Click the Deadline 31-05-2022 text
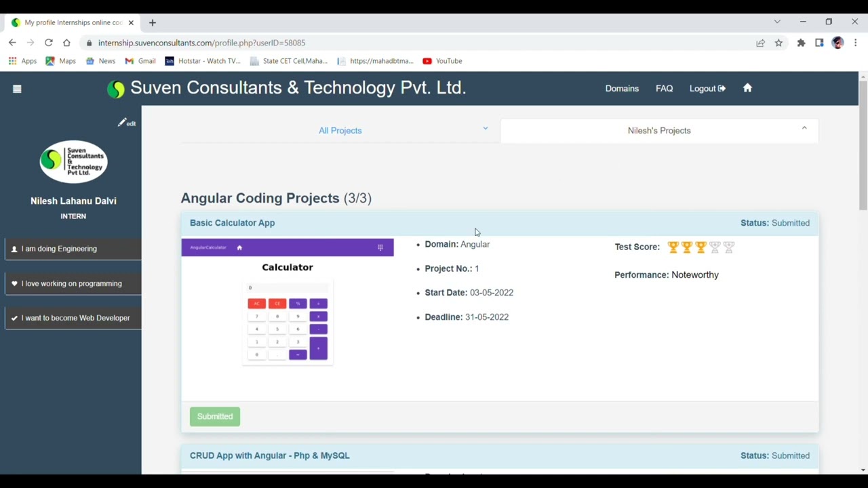Screen dimensions: 868x488 [x=467, y=317]
